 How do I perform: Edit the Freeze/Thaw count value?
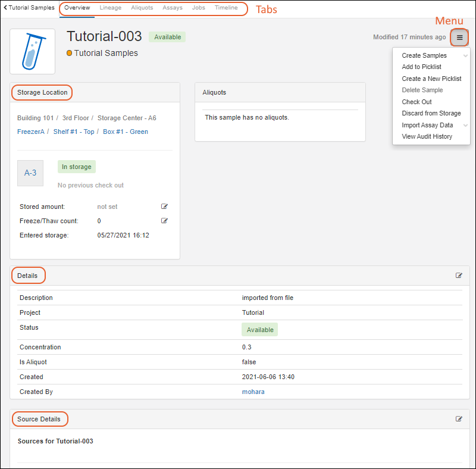[x=164, y=221]
